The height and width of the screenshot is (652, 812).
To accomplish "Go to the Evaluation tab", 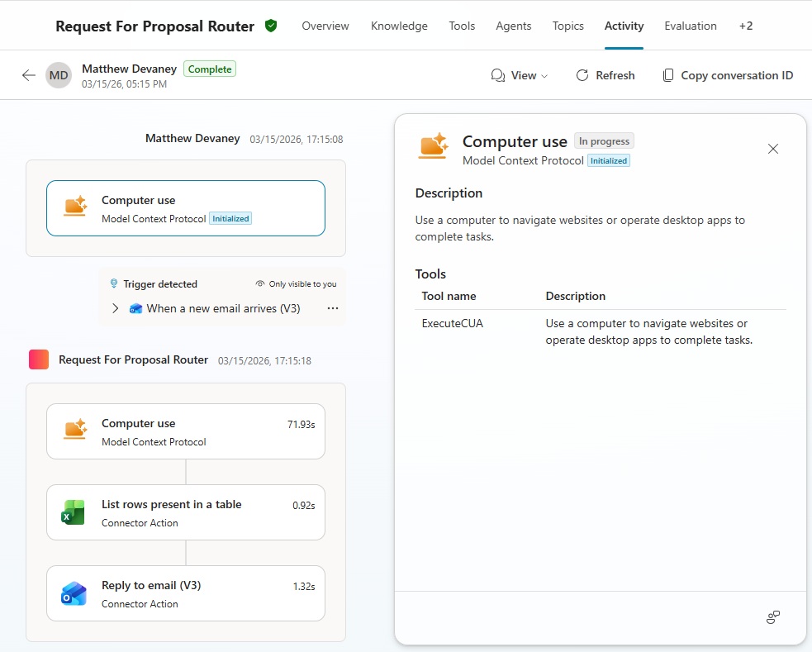I will (x=691, y=26).
